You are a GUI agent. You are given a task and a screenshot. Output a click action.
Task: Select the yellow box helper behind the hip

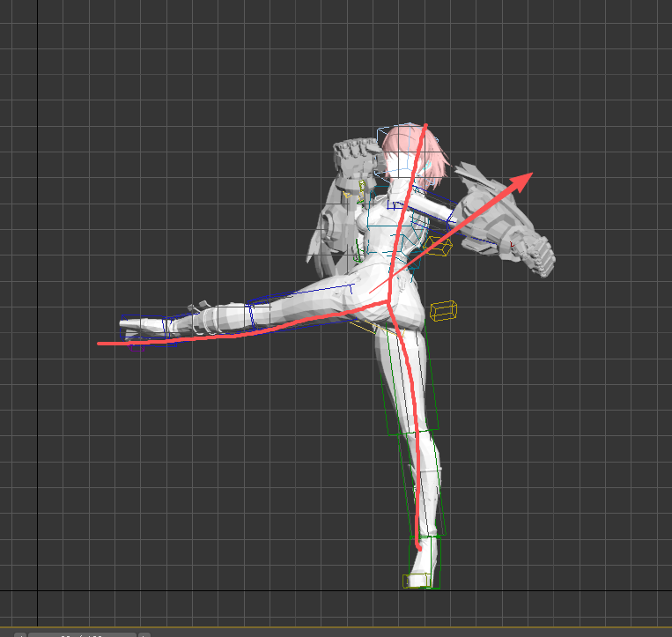coord(444,310)
